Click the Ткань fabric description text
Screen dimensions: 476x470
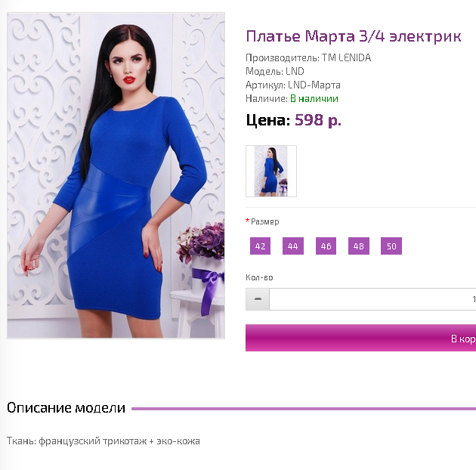tap(104, 441)
